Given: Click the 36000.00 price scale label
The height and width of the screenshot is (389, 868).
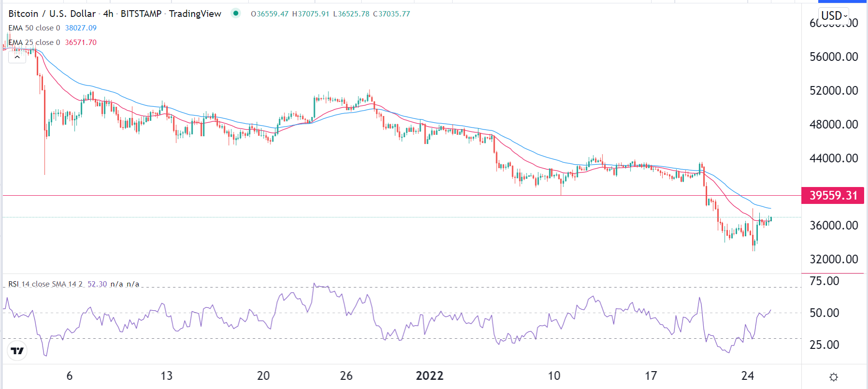Looking at the screenshot, I should coord(834,226).
